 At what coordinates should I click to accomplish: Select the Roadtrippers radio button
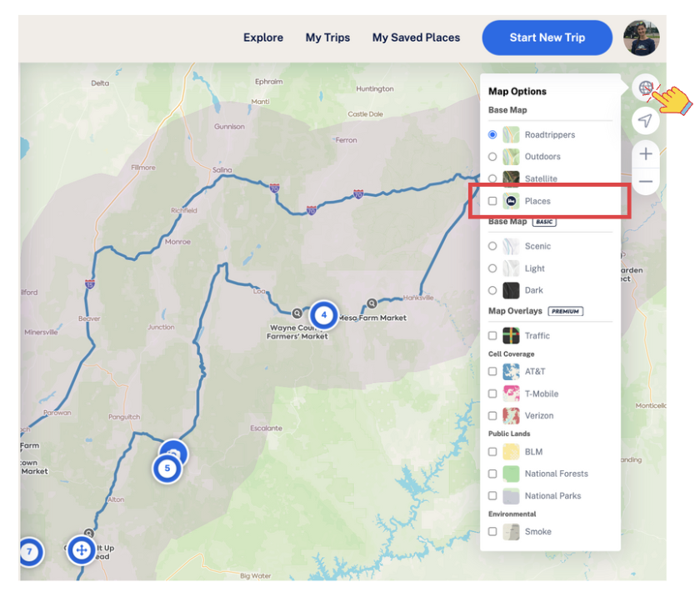pos(492,134)
